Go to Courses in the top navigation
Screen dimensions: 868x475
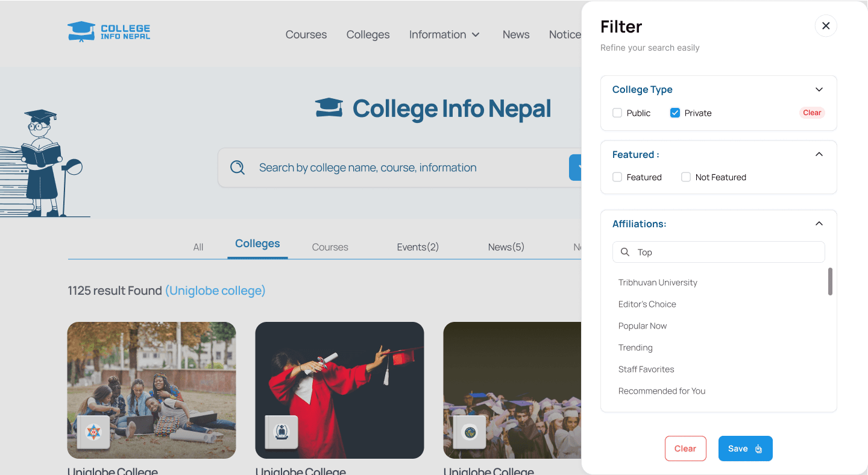point(306,34)
